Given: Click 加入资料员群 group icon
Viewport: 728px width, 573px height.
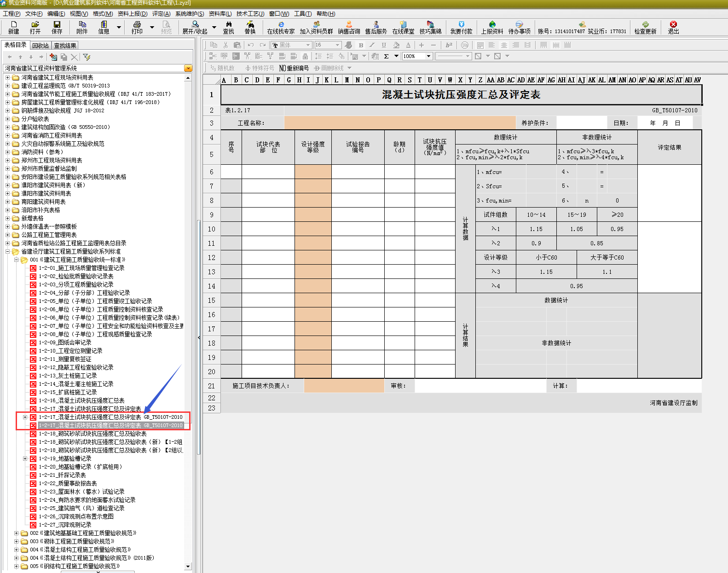Looking at the screenshot, I should coord(317,27).
